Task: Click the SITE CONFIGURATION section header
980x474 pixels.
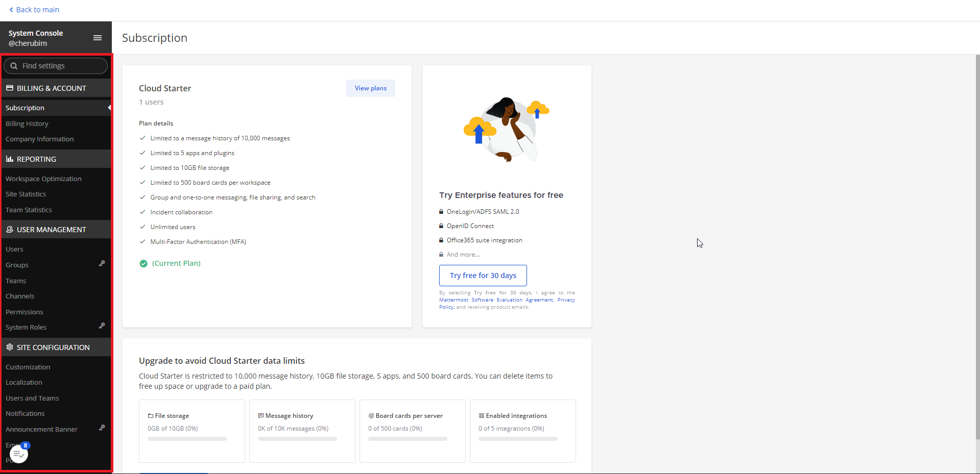Action: [56, 347]
